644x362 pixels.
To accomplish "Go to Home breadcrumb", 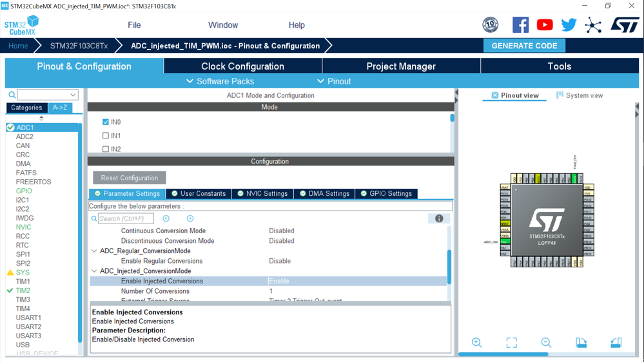I will pos(18,46).
